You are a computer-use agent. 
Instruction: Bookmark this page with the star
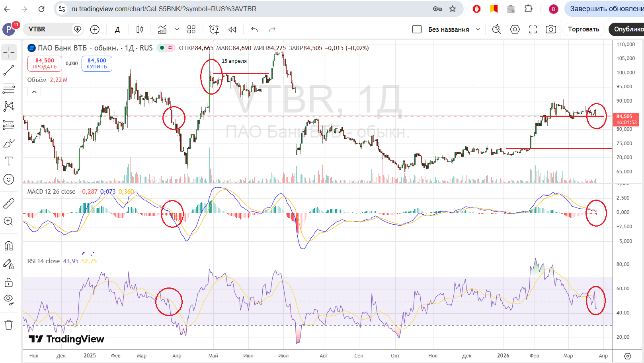453,9
